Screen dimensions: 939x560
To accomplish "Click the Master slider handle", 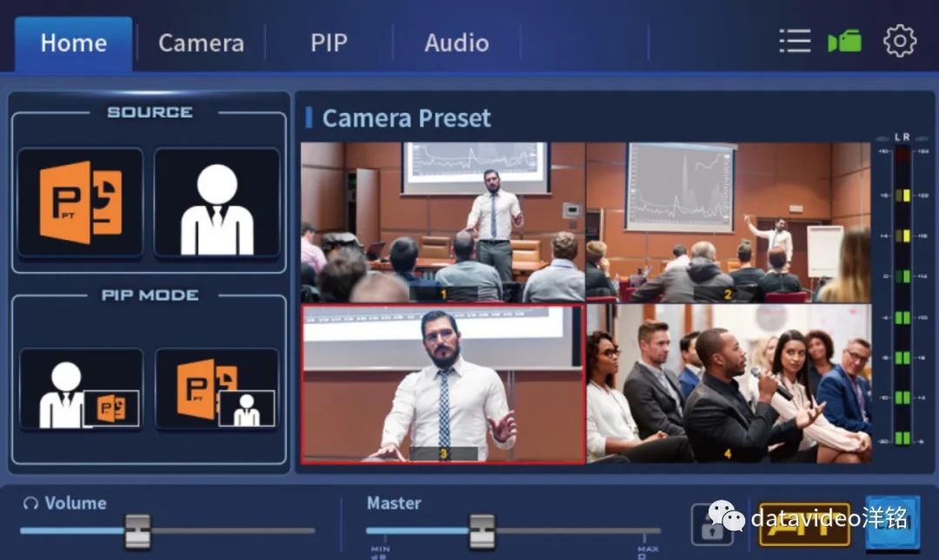I will click(x=482, y=530).
